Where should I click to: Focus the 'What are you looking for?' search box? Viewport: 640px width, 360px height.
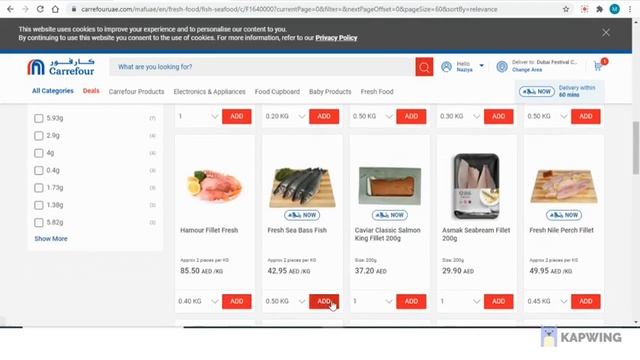click(262, 67)
